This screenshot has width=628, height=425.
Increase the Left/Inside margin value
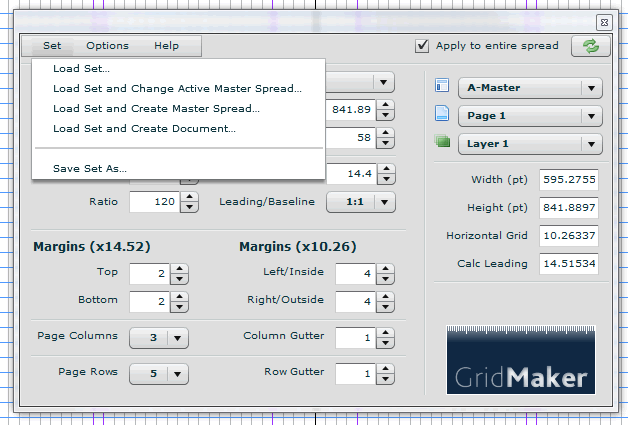coord(385,269)
